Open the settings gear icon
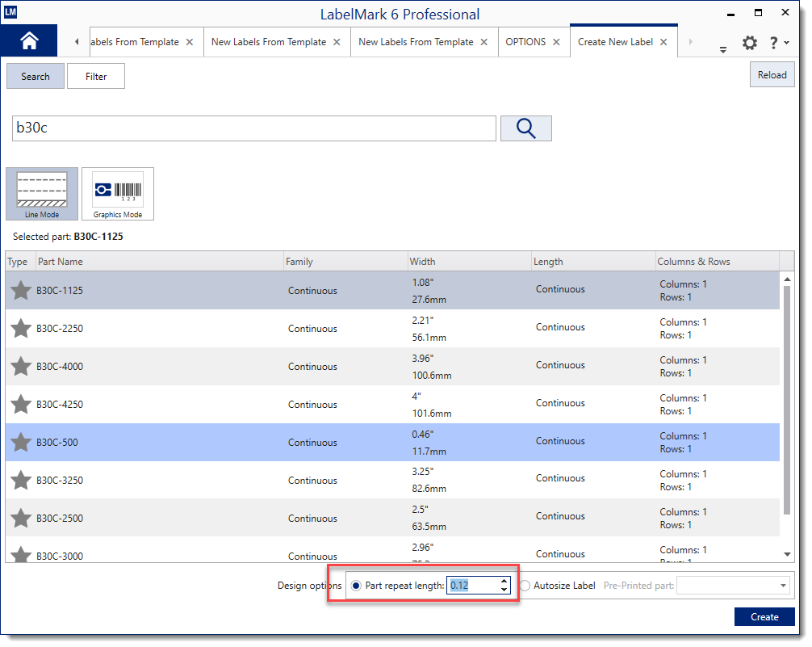This screenshot has height=647, width=812. point(750,43)
